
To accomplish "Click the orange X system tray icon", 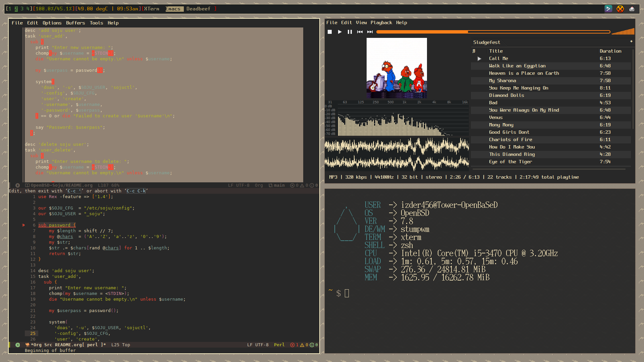I will (x=620, y=9).
